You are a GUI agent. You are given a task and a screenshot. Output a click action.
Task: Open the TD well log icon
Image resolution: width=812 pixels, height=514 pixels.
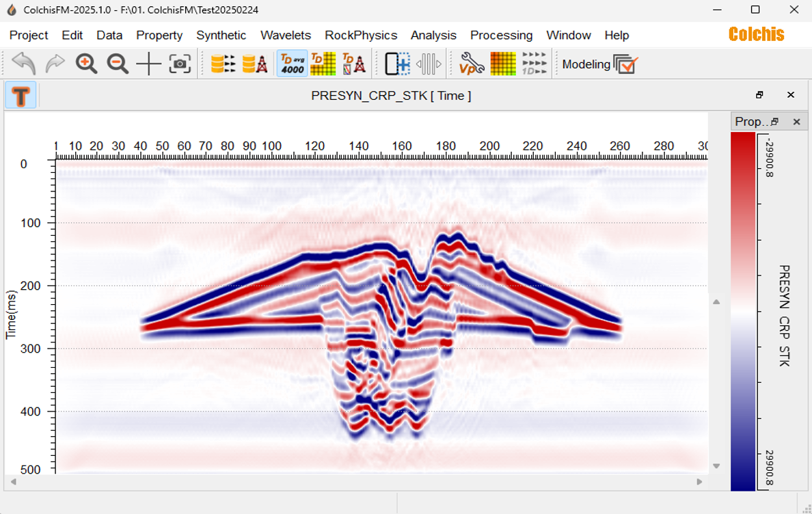pos(354,64)
